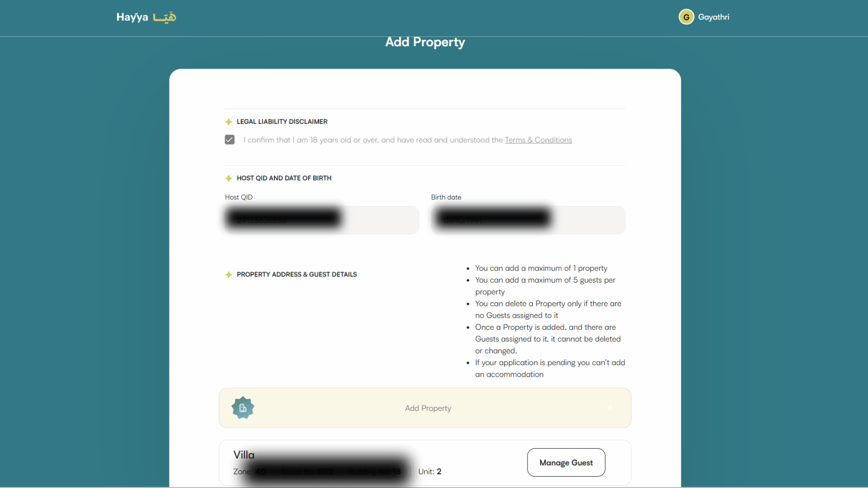Screen dimensions: 868x488
Task: Open the Gayathri user account menu
Action: (713, 17)
